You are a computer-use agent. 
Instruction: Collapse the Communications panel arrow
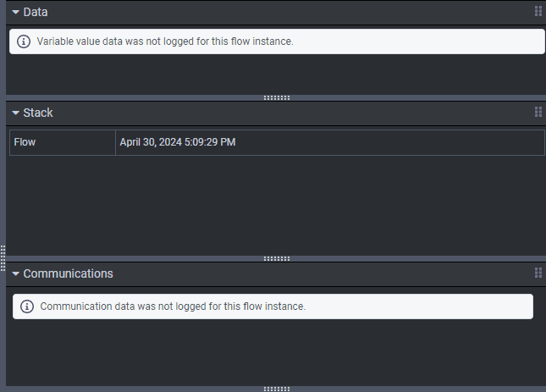coord(15,273)
